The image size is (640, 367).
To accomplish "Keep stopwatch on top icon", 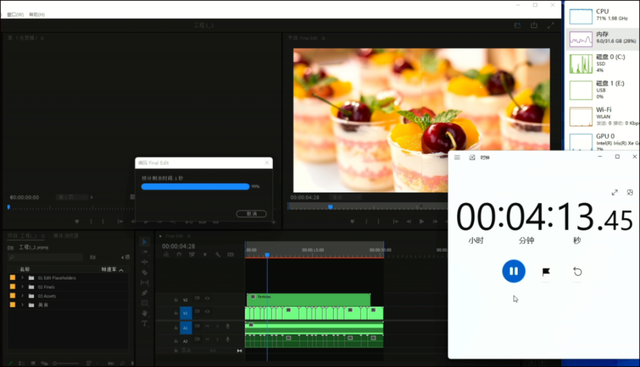I will pyautogui.click(x=630, y=192).
